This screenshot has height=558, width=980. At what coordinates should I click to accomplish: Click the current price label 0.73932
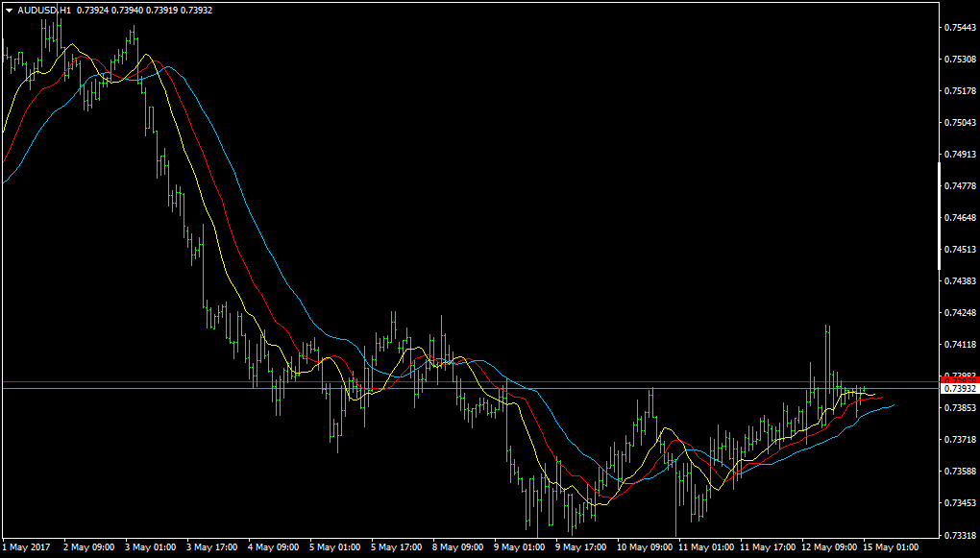pyautogui.click(x=960, y=389)
